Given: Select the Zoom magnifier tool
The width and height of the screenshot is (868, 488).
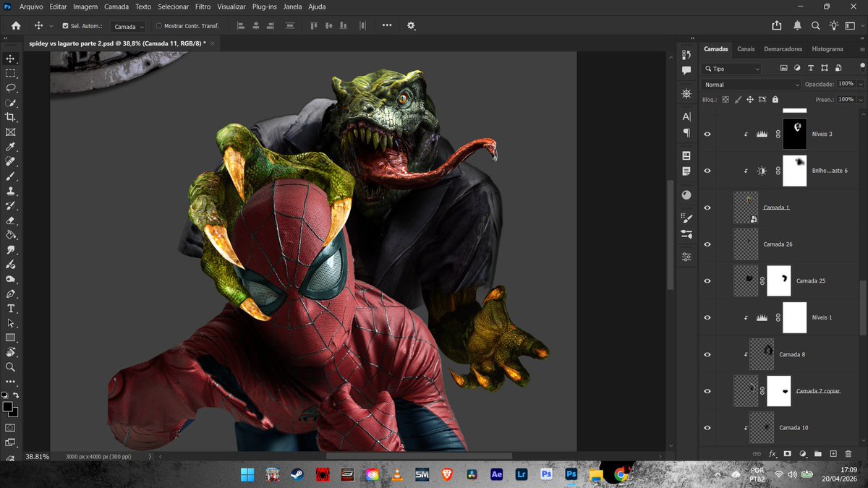Looking at the screenshot, I should [10, 367].
